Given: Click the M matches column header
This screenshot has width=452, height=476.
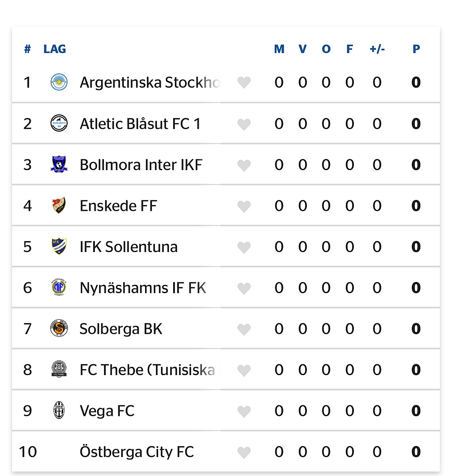Looking at the screenshot, I should [279, 49].
